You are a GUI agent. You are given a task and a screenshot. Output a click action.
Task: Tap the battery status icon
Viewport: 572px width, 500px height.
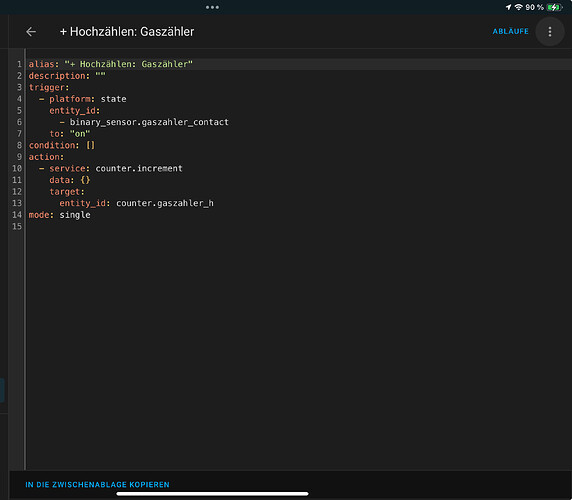[554, 7]
